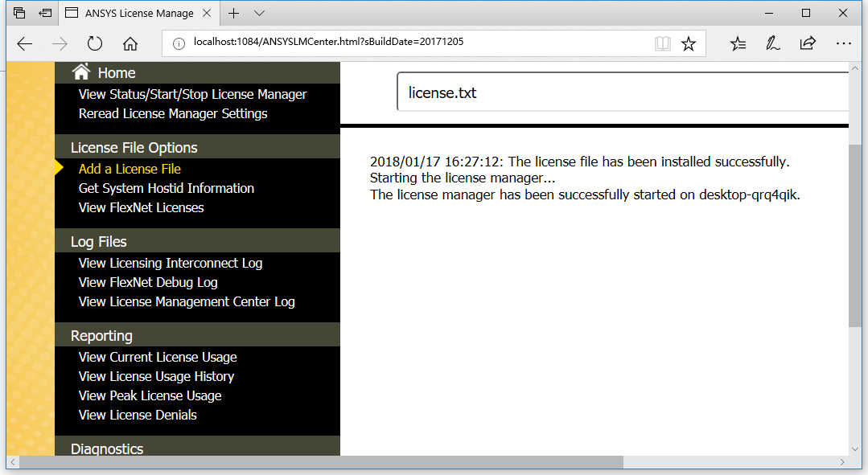Open View License Management Center Log

(187, 302)
